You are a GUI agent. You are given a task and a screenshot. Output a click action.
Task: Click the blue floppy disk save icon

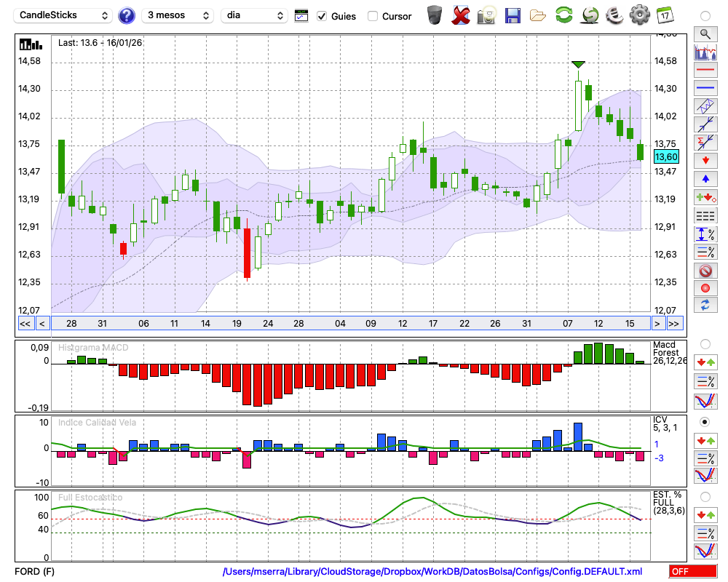tap(513, 15)
